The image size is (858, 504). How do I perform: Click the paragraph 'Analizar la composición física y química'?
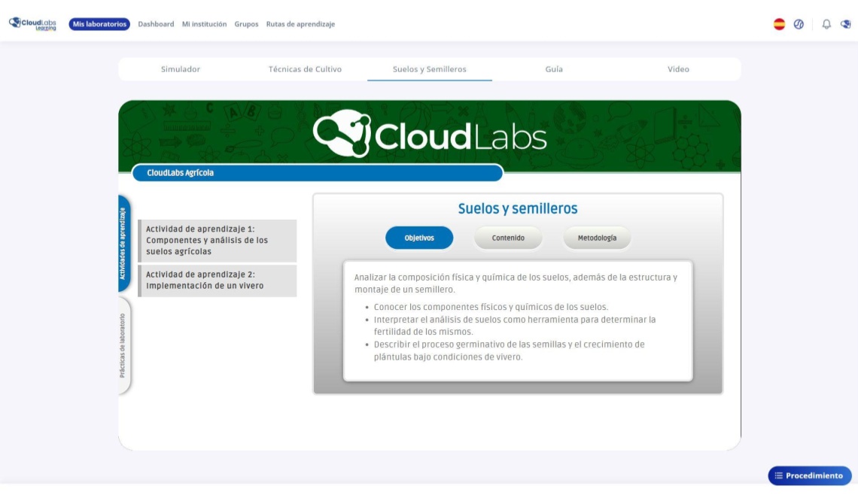(516, 283)
